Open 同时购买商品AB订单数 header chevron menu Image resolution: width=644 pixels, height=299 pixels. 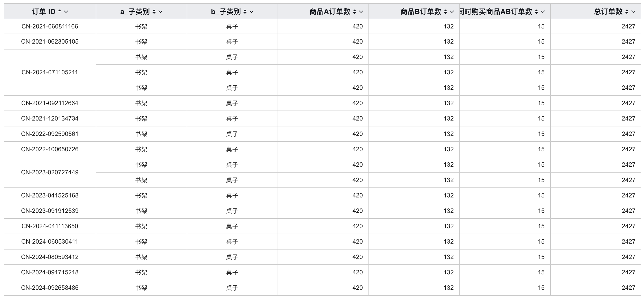click(x=543, y=12)
